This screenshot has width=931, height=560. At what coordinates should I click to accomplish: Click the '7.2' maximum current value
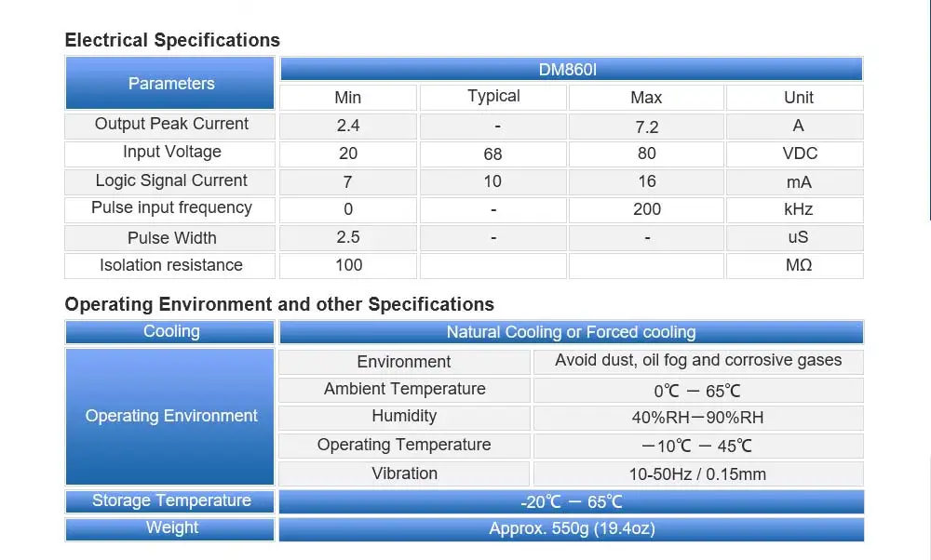(x=646, y=126)
